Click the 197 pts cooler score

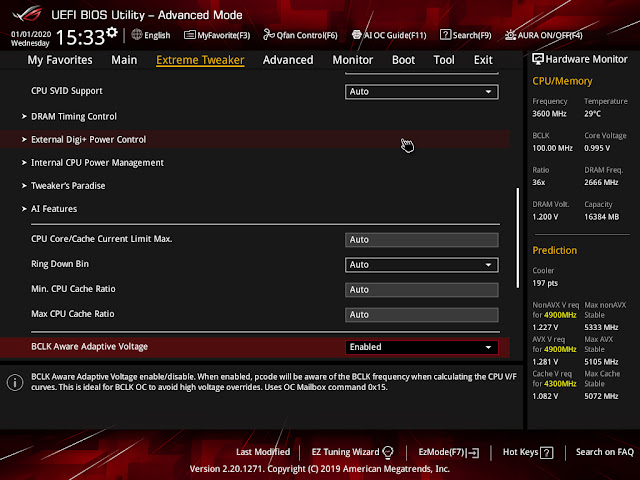click(x=545, y=283)
